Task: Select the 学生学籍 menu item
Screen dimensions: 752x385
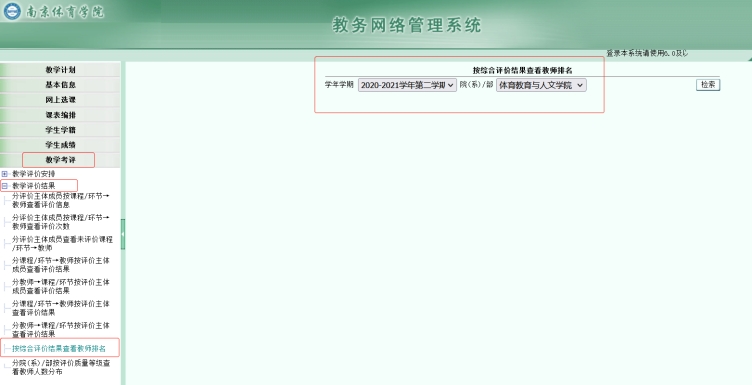Action: coord(60,130)
